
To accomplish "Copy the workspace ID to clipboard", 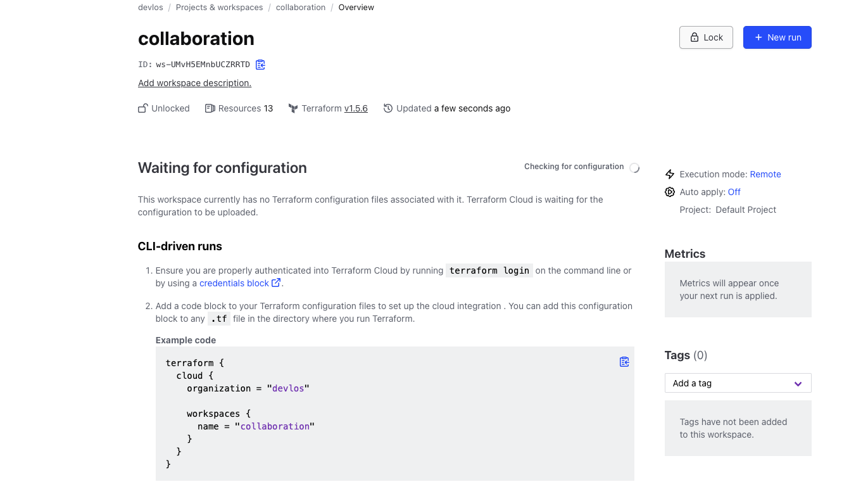I will 260,65.
